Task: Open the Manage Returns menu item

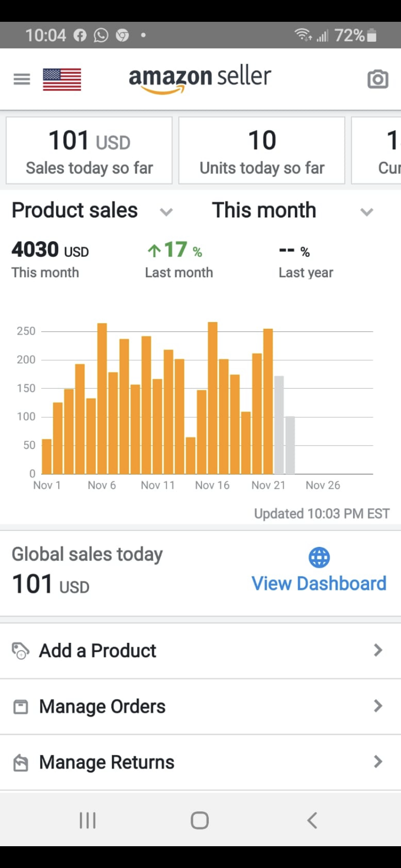Action: tap(107, 762)
